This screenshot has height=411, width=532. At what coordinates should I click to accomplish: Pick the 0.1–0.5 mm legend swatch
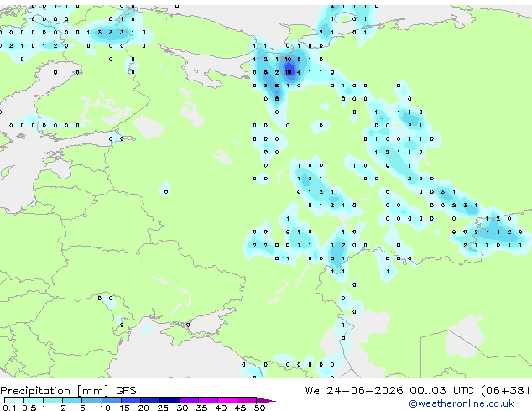click(14, 400)
